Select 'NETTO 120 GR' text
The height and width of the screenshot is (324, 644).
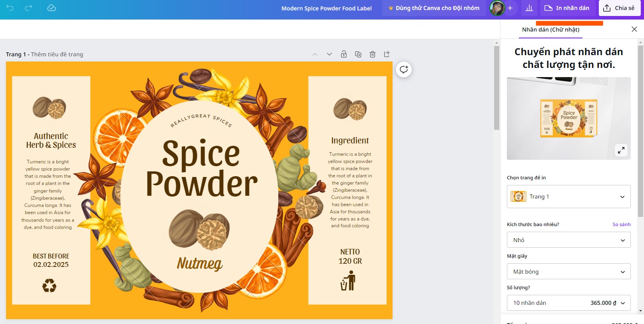pos(350,256)
